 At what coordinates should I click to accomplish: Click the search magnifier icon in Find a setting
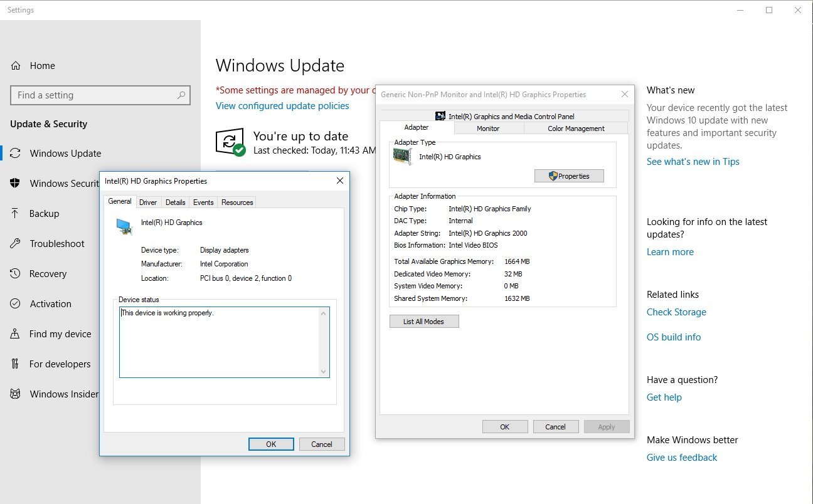tap(181, 95)
